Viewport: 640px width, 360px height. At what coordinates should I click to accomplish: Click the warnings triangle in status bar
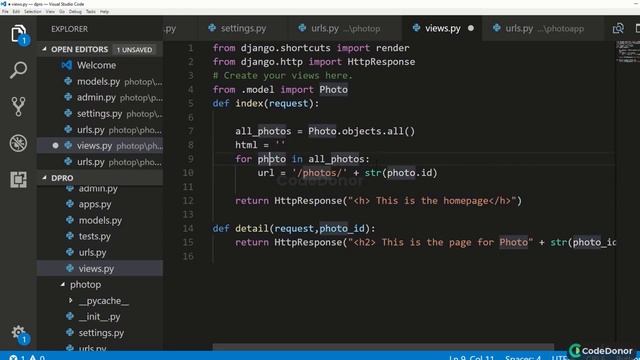[x=33, y=358]
